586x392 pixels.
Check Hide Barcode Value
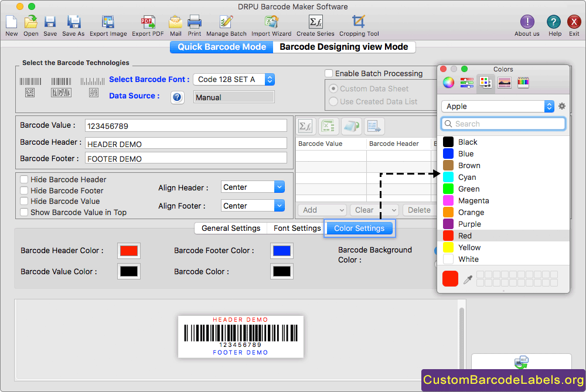(24, 201)
